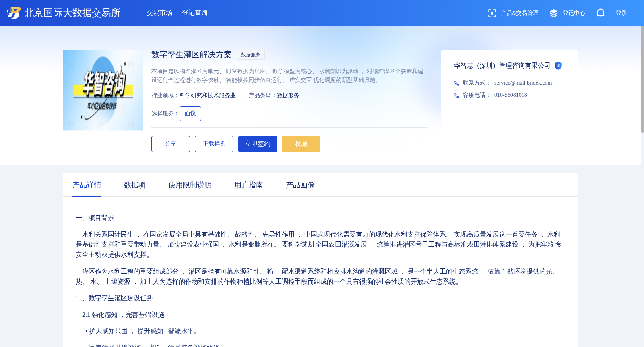644x347 pixels.
Task: Click the 数据服务 tag next to title
Action: point(251,55)
